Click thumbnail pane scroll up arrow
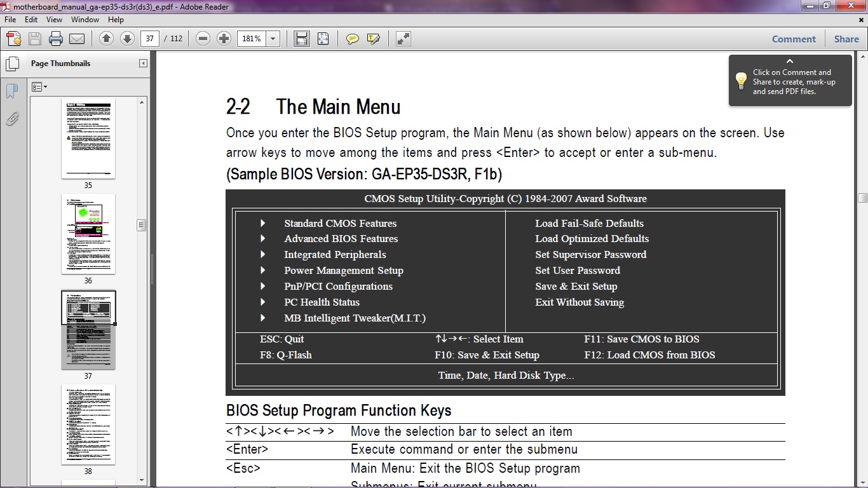The image size is (868, 488). coord(142,102)
